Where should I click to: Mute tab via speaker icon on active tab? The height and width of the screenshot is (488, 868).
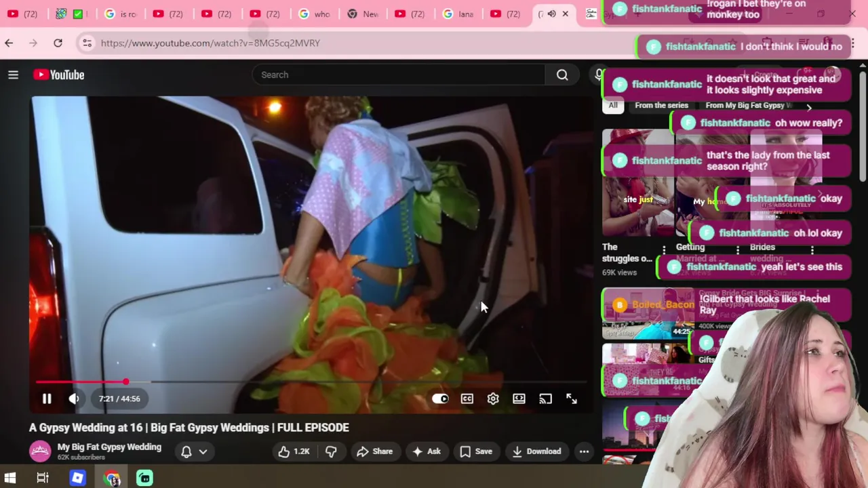click(x=551, y=14)
